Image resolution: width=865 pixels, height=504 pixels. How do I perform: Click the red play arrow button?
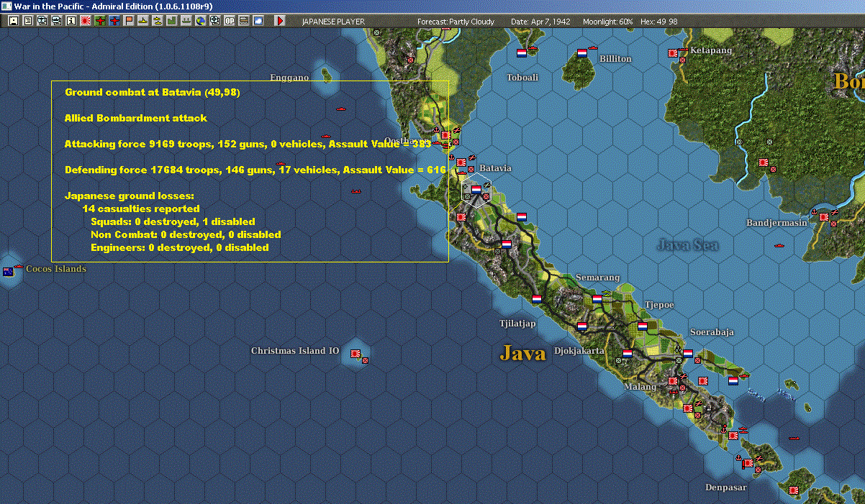pyautogui.click(x=280, y=21)
